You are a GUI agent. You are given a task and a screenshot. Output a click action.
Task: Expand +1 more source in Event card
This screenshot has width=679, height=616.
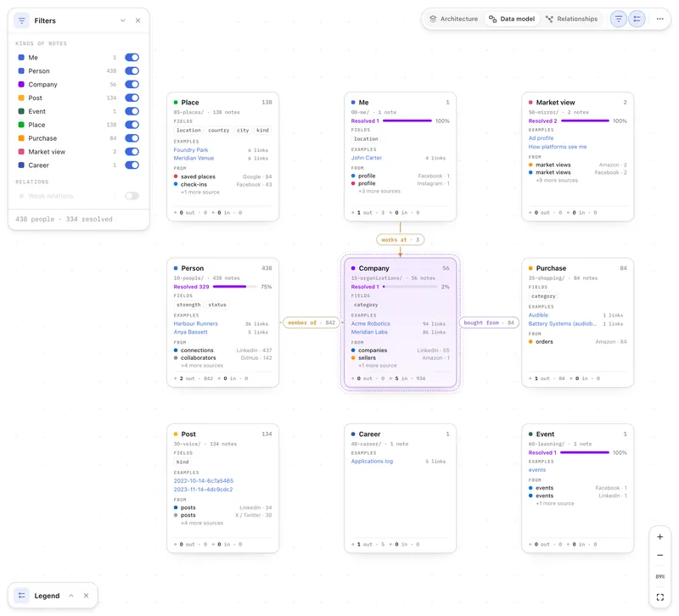click(555, 503)
